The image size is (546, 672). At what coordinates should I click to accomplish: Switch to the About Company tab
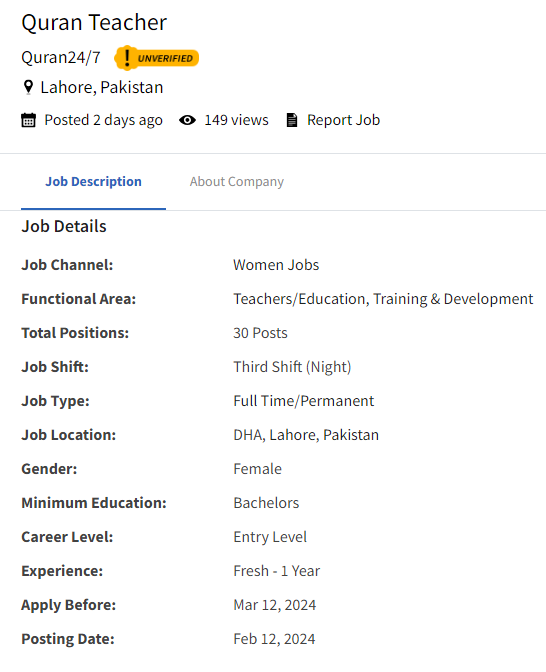(237, 181)
